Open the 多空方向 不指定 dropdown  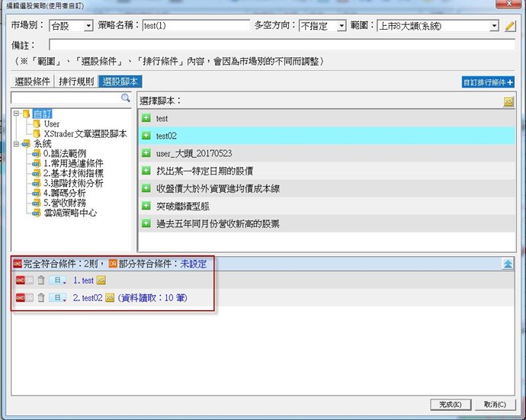point(342,26)
